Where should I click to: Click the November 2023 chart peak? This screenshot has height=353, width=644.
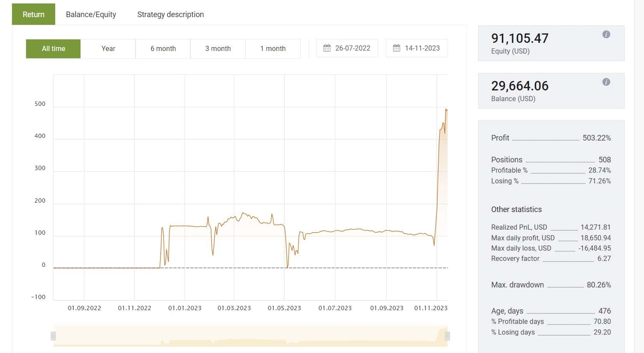coord(446,110)
